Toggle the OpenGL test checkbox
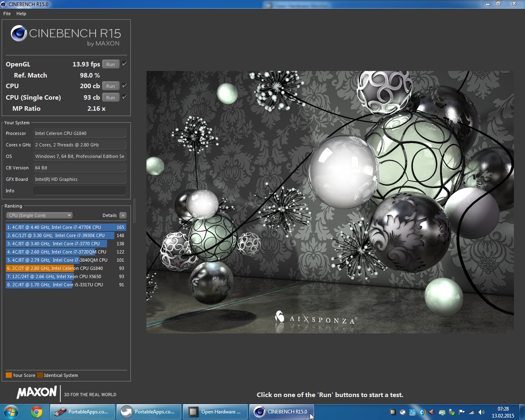The height and width of the screenshot is (420, 525). [x=124, y=64]
